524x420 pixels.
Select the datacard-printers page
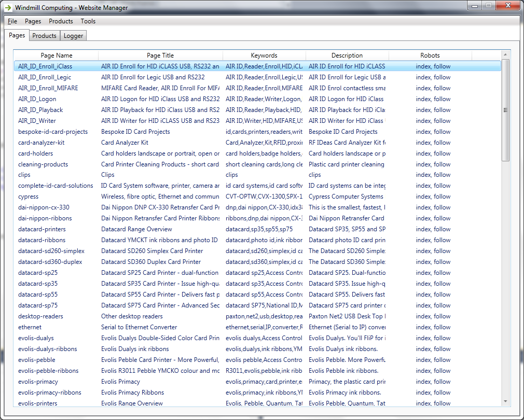pos(42,229)
